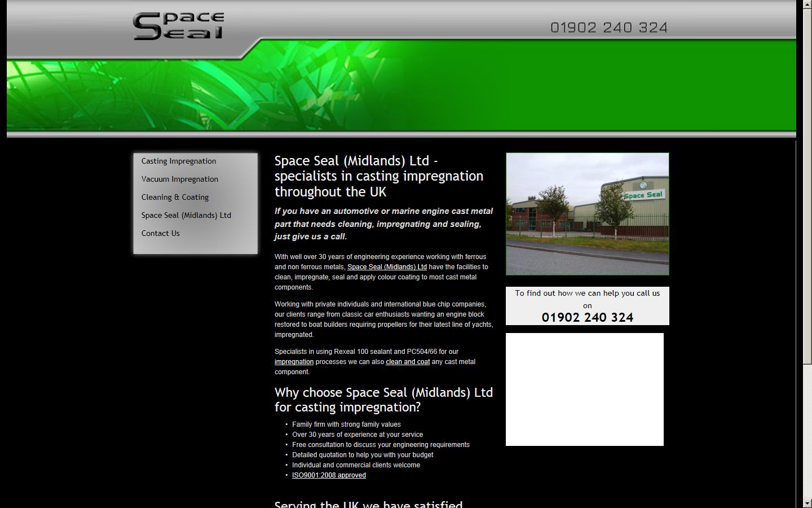The height and width of the screenshot is (508, 812).
Task: Select Cleaning & Coating in sidebar menu
Action: point(175,197)
